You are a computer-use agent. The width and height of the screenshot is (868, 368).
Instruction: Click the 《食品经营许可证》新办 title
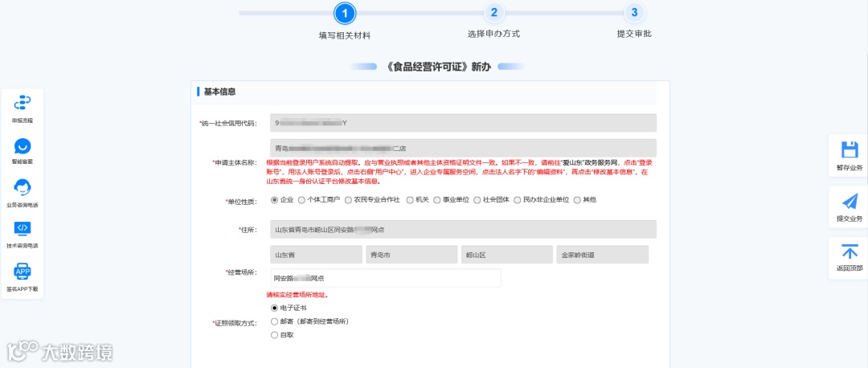tap(438, 67)
